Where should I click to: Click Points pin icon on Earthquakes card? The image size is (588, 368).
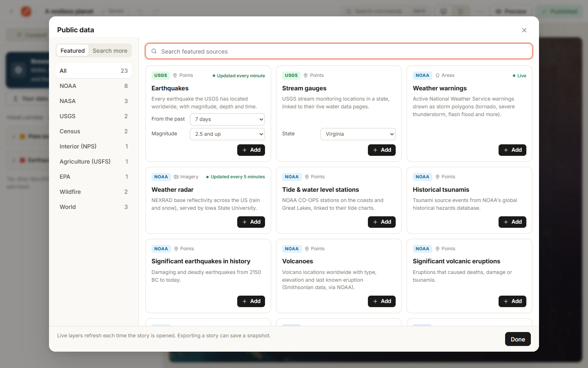click(x=175, y=75)
